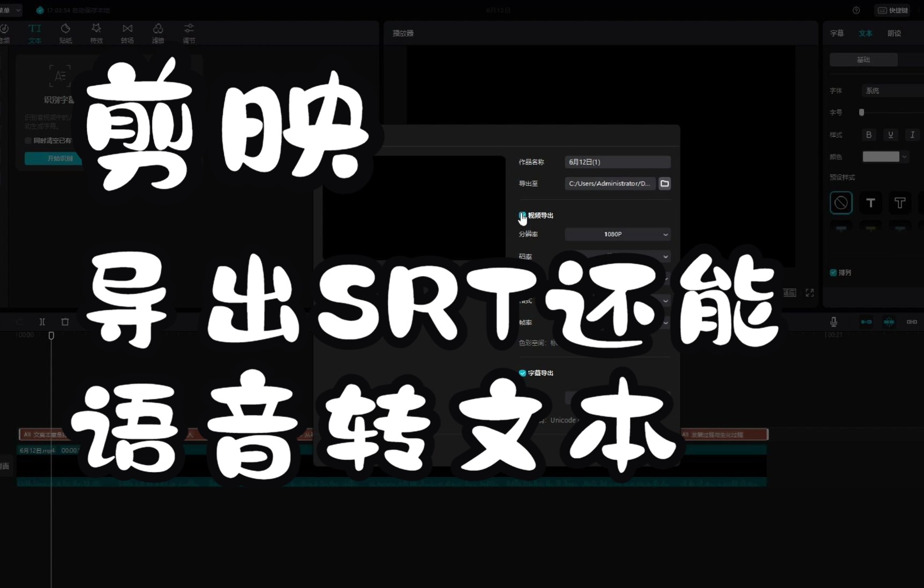
Task: Click the gray text color swatch
Action: [881, 157]
